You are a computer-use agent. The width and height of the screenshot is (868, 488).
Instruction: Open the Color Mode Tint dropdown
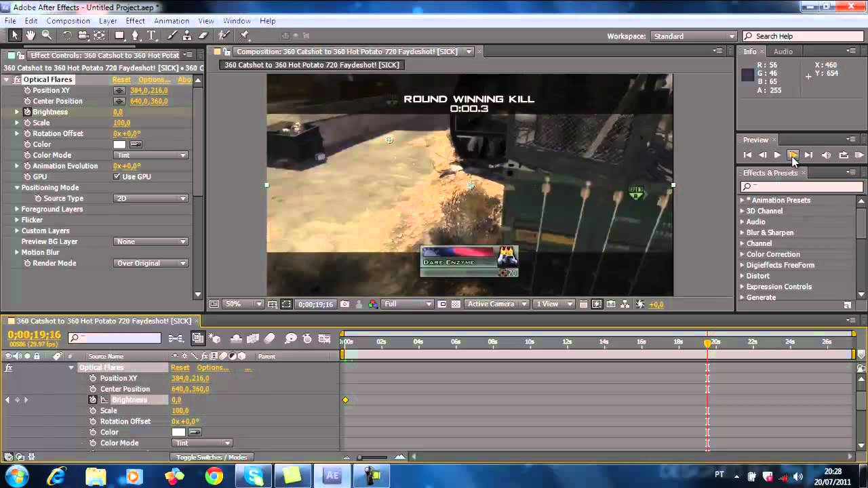click(x=151, y=155)
